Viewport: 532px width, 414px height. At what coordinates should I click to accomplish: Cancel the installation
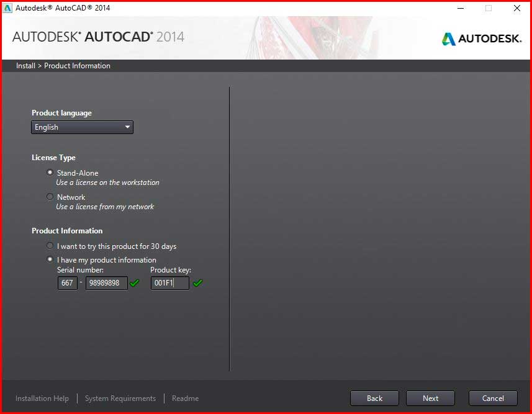coord(493,398)
